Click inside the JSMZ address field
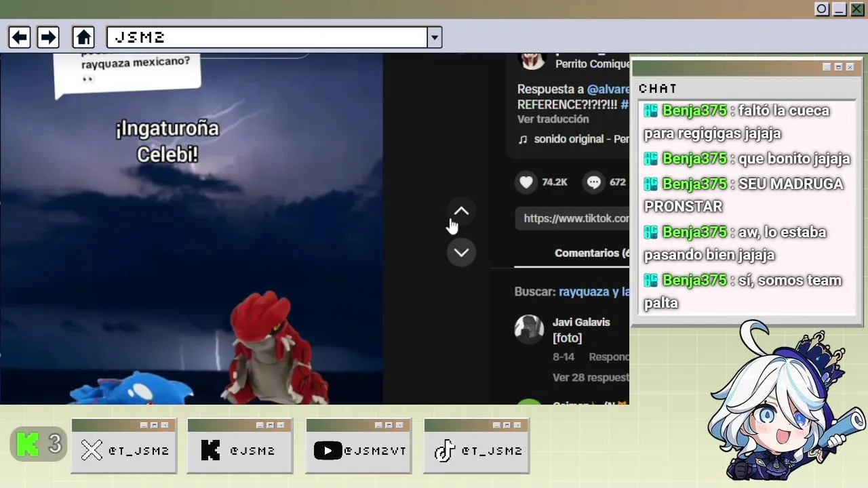Viewport: 868px width, 488px height. pyautogui.click(x=267, y=37)
